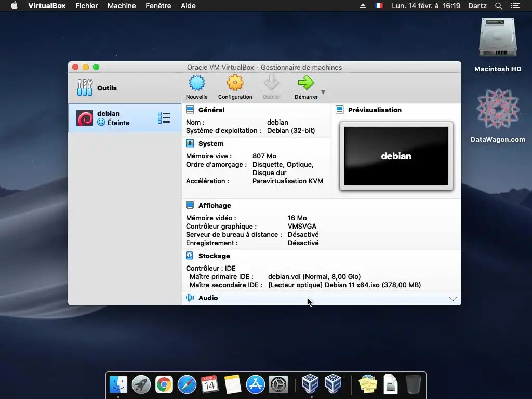
Task: Open App Store in the Dock
Action: [255, 384]
